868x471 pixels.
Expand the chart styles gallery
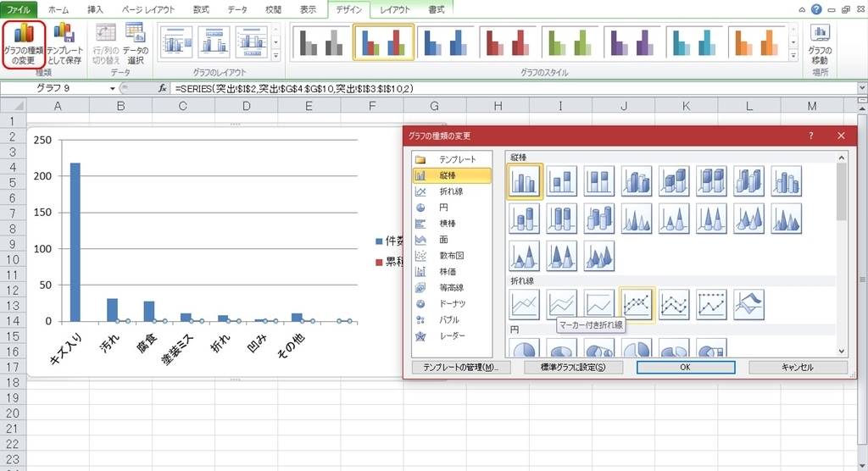(x=793, y=56)
